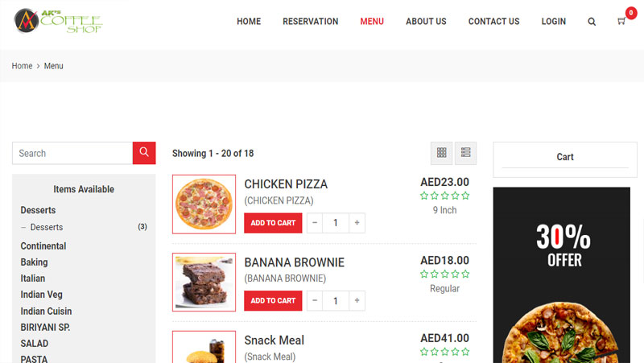Switch to grid view layout
644x363 pixels.
[x=441, y=153]
